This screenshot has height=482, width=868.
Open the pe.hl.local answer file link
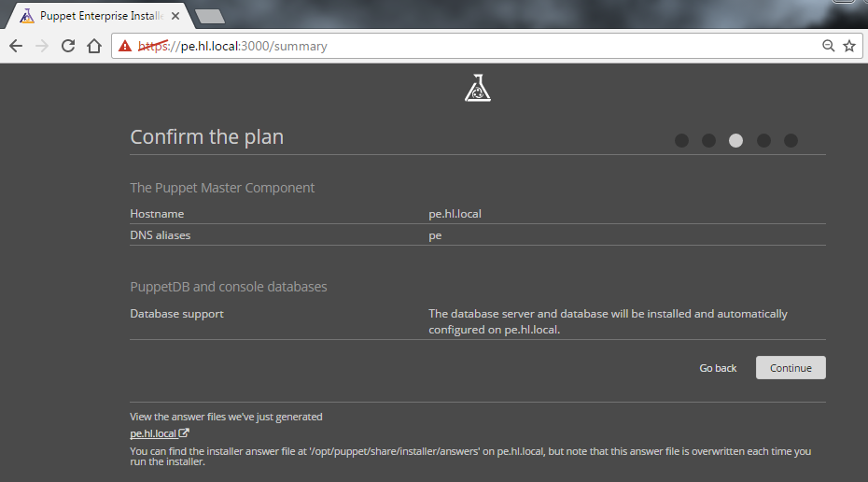153,433
